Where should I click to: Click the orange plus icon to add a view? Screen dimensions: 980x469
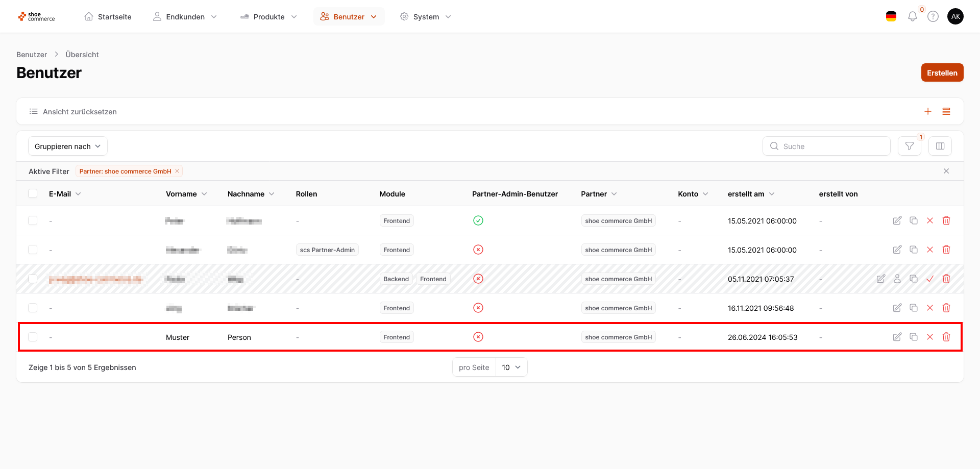[927, 111]
